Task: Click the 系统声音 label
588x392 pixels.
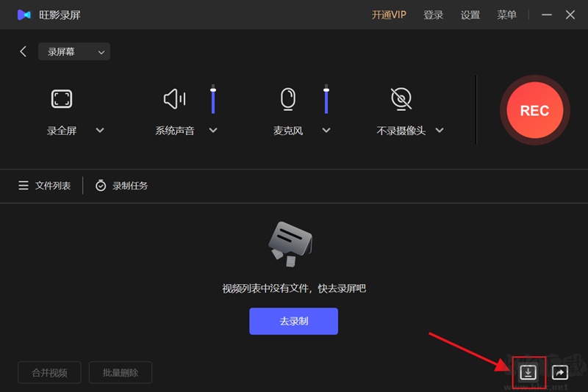Action: click(175, 131)
